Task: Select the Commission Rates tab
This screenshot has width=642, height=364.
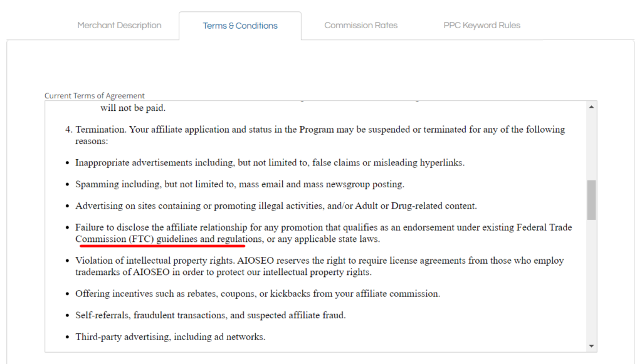Action: [x=361, y=25]
